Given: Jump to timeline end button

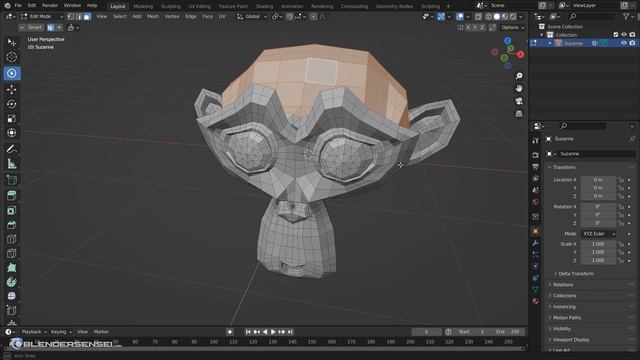Looking at the screenshot, I should click(x=290, y=332).
